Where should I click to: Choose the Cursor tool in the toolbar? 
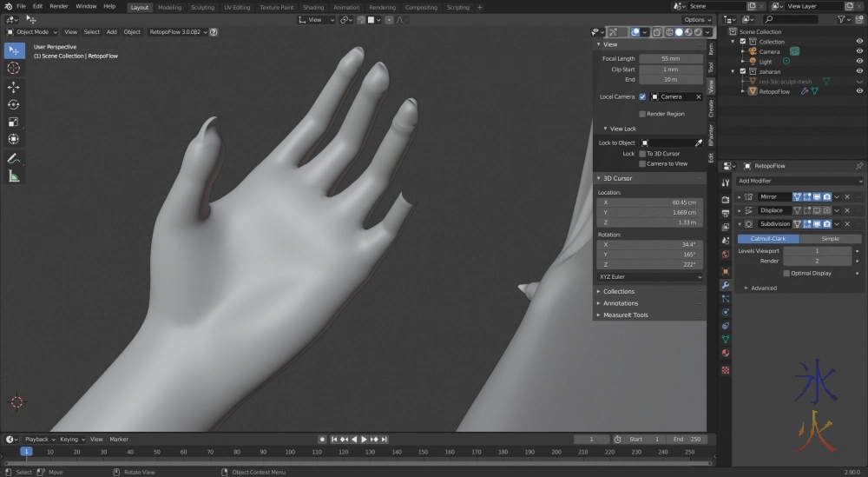[x=14, y=68]
